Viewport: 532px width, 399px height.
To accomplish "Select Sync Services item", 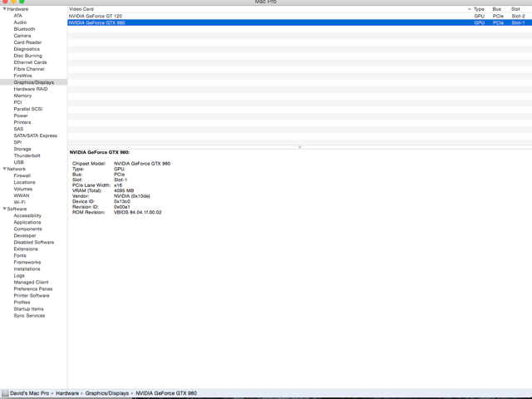I will point(29,316).
